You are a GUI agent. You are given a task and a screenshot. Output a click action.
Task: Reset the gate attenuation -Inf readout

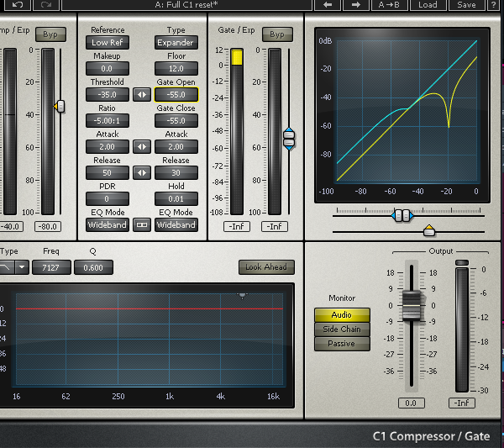pyautogui.click(x=275, y=226)
